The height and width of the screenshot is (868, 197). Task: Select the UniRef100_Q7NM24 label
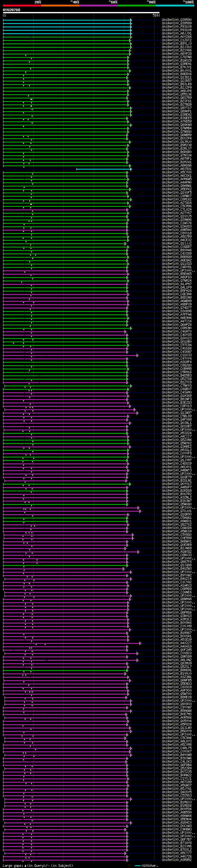177,281
